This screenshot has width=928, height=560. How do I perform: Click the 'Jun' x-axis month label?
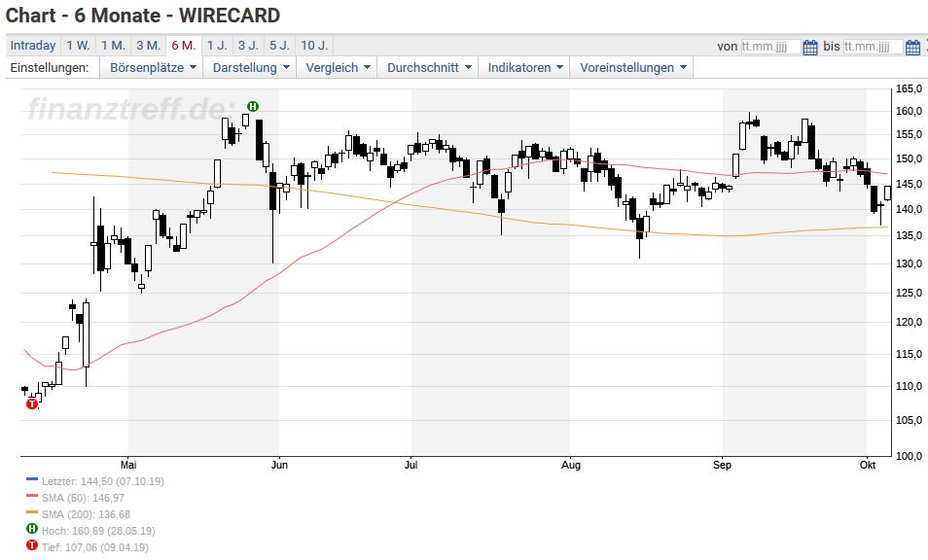[x=279, y=465]
